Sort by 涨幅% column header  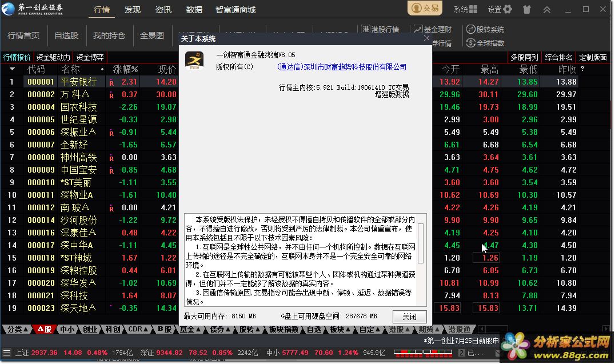pos(126,69)
